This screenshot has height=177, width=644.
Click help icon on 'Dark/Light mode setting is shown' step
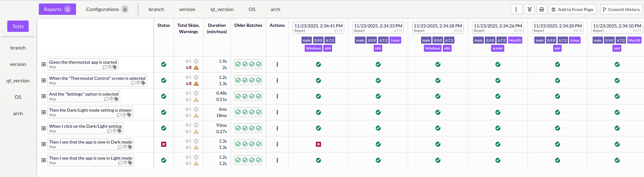[124, 115]
